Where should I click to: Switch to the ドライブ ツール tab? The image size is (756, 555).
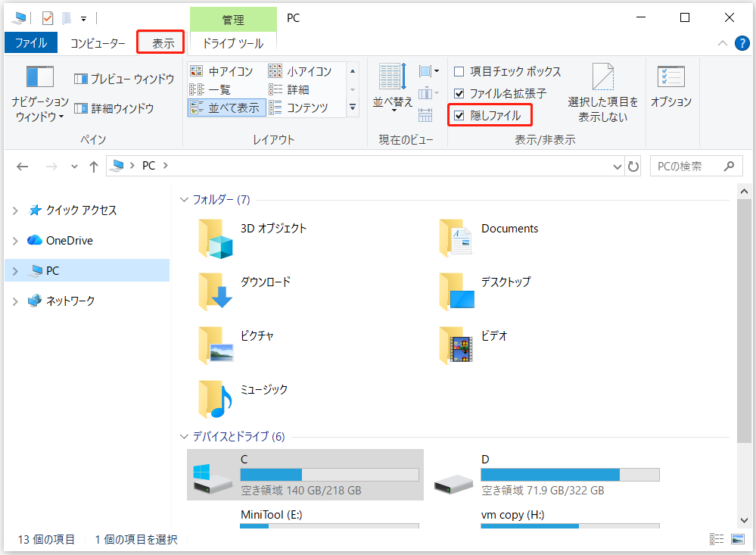[233, 43]
